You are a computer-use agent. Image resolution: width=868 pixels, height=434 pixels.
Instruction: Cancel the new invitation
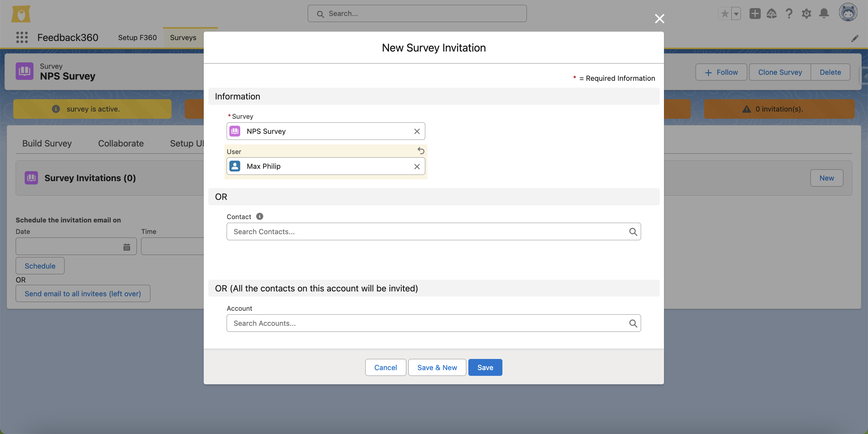(x=385, y=367)
